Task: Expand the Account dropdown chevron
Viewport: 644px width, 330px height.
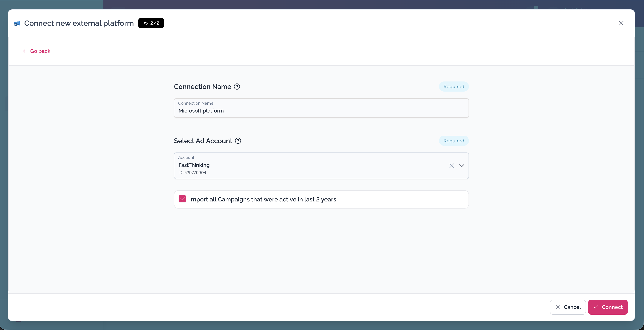Action: (x=461, y=166)
